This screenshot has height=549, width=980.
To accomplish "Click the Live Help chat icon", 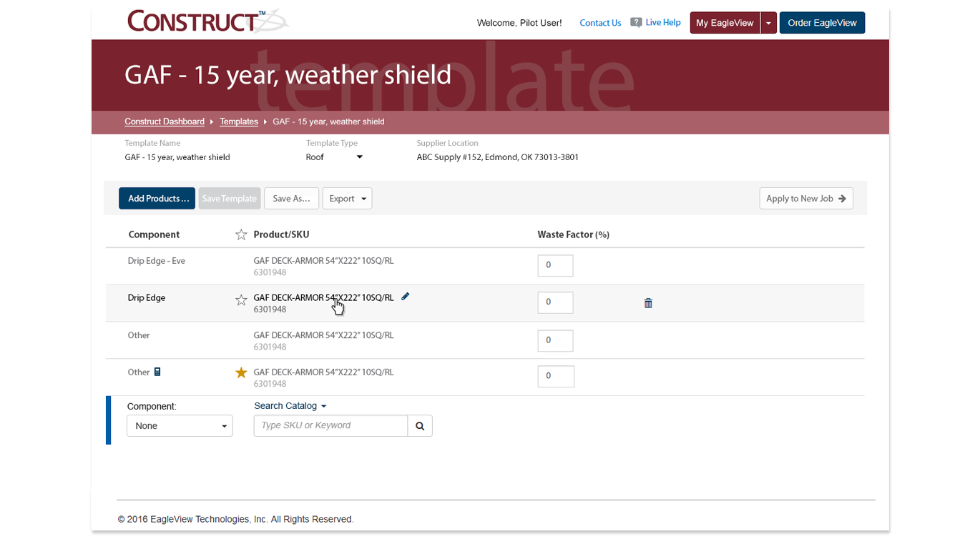I will (636, 23).
